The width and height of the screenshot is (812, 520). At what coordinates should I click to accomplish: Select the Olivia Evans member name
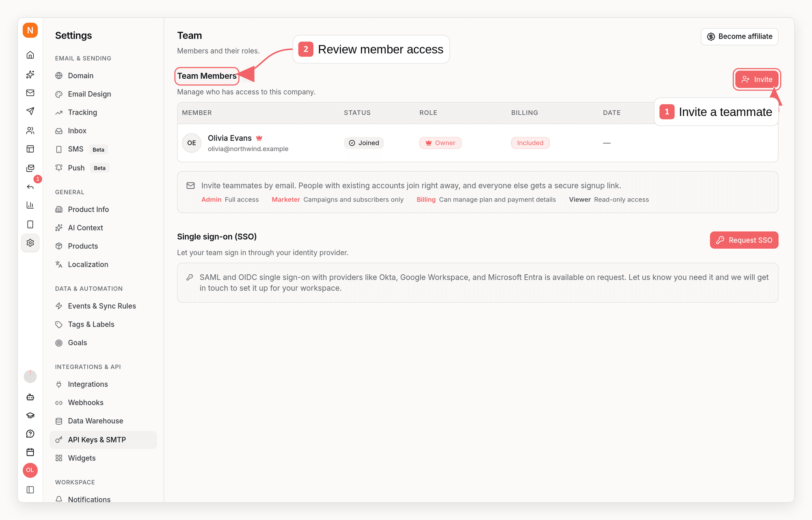pyautogui.click(x=229, y=138)
